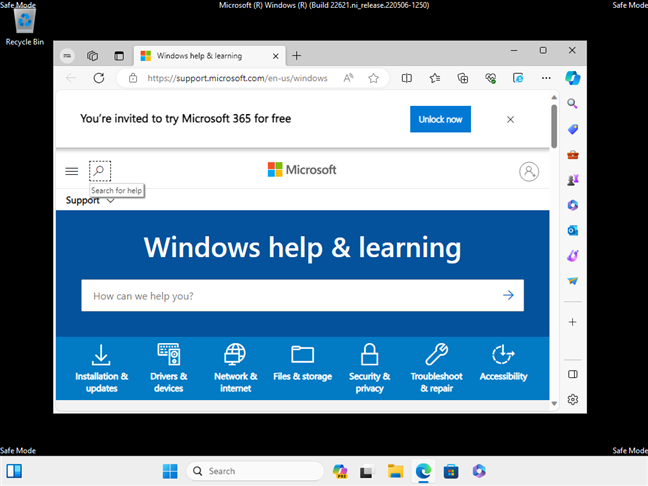Click the Microsoft logo link
The height and width of the screenshot is (486, 648).
[302, 170]
